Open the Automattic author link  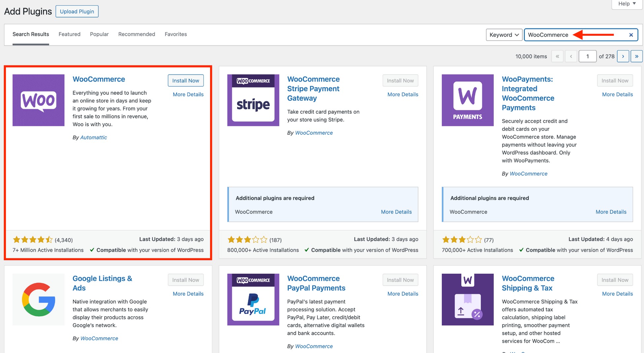coord(93,137)
